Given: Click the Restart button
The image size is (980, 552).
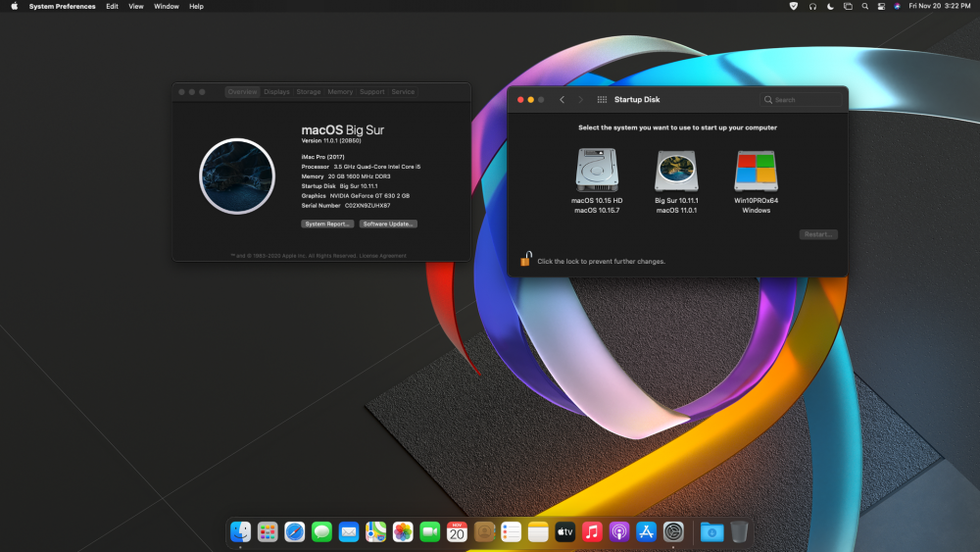Looking at the screenshot, I should [818, 234].
